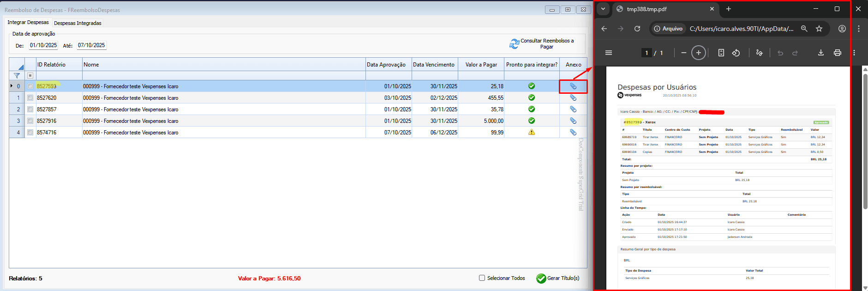This screenshot has height=291, width=868.
Task: Select the ID cell 8574716
Action: (59, 132)
